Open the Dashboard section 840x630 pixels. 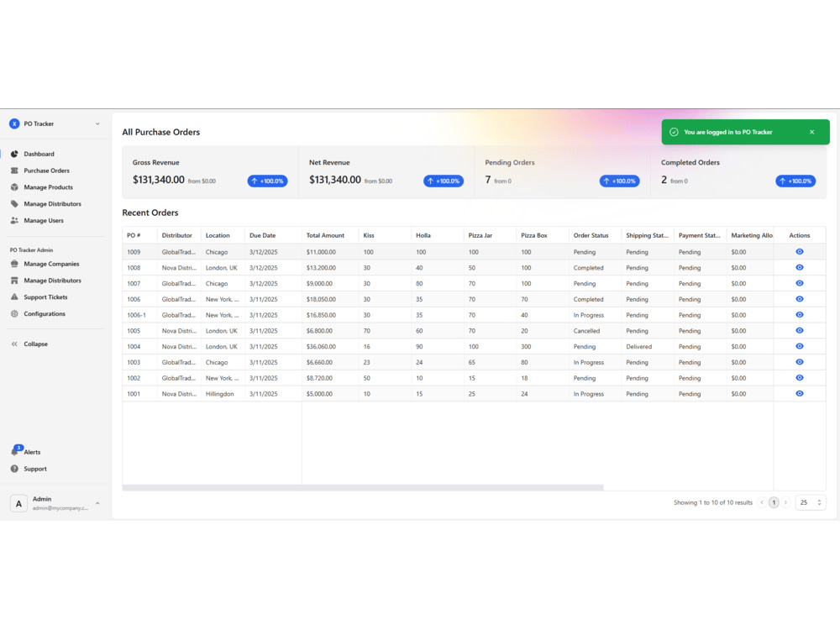point(38,153)
